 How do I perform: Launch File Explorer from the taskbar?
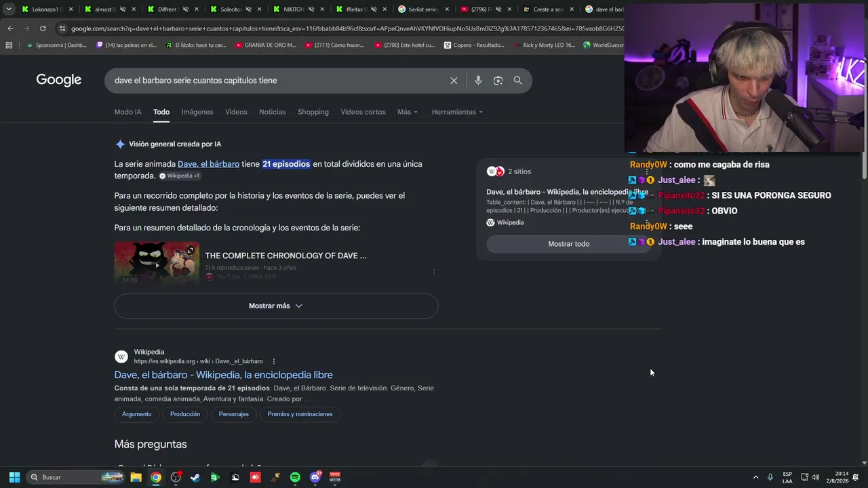pos(136,477)
